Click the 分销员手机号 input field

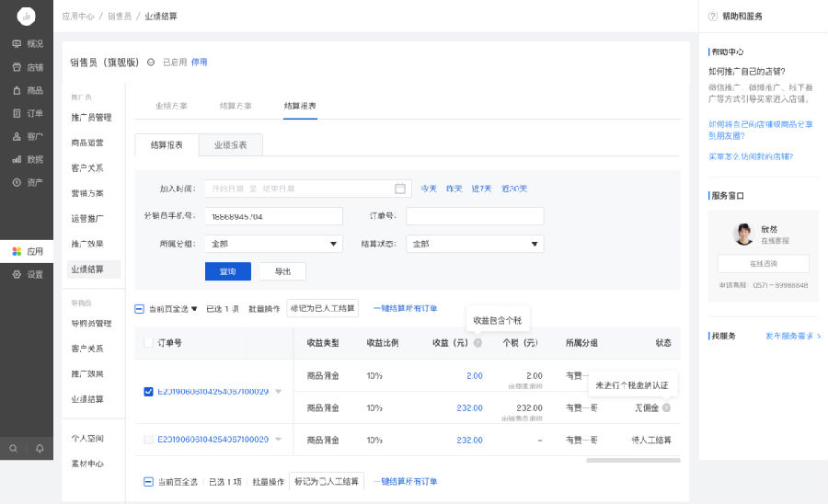pyautogui.click(x=273, y=216)
